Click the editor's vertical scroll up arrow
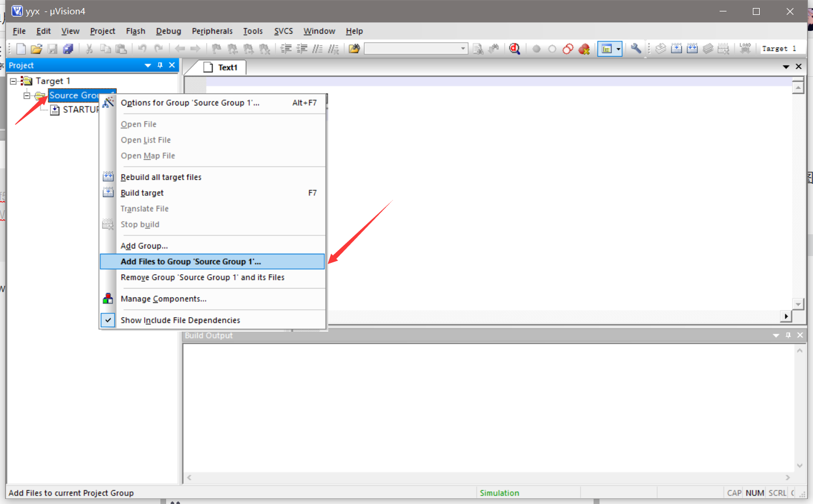The width and height of the screenshot is (813, 504). click(798, 88)
